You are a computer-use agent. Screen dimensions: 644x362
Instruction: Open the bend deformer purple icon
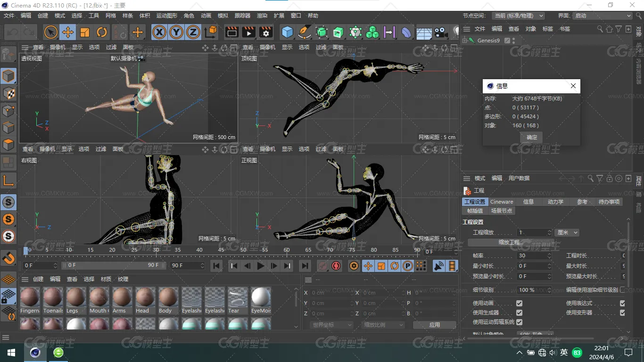pyautogui.click(x=406, y=32)
